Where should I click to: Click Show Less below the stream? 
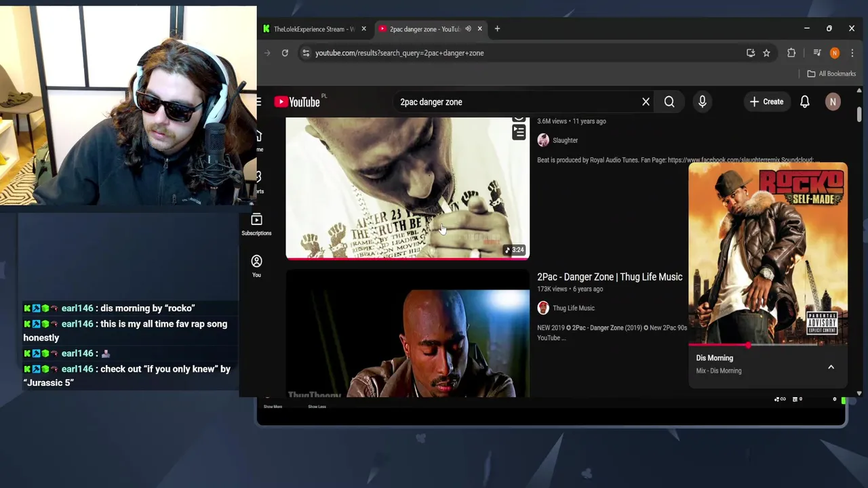[317, 407]
